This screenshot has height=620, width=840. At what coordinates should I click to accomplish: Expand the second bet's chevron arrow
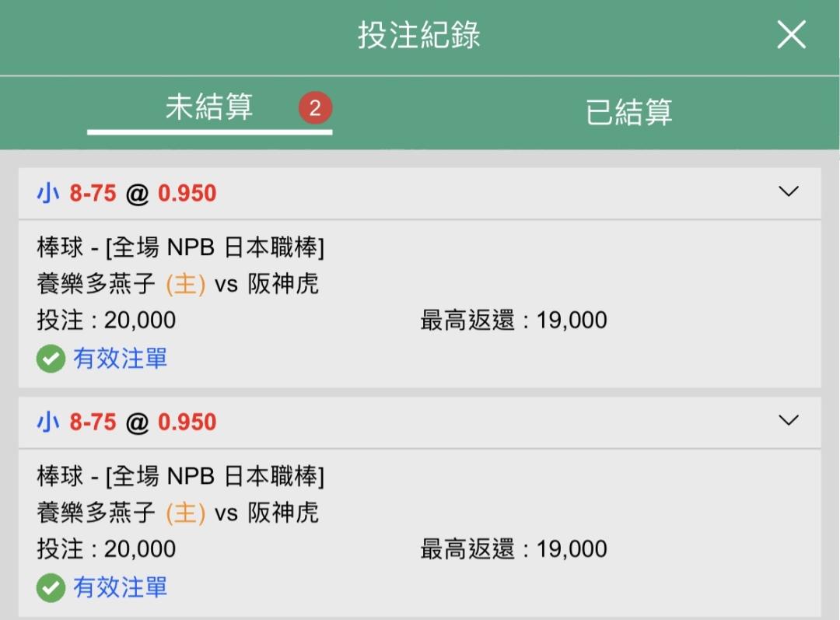pos(788,420)
